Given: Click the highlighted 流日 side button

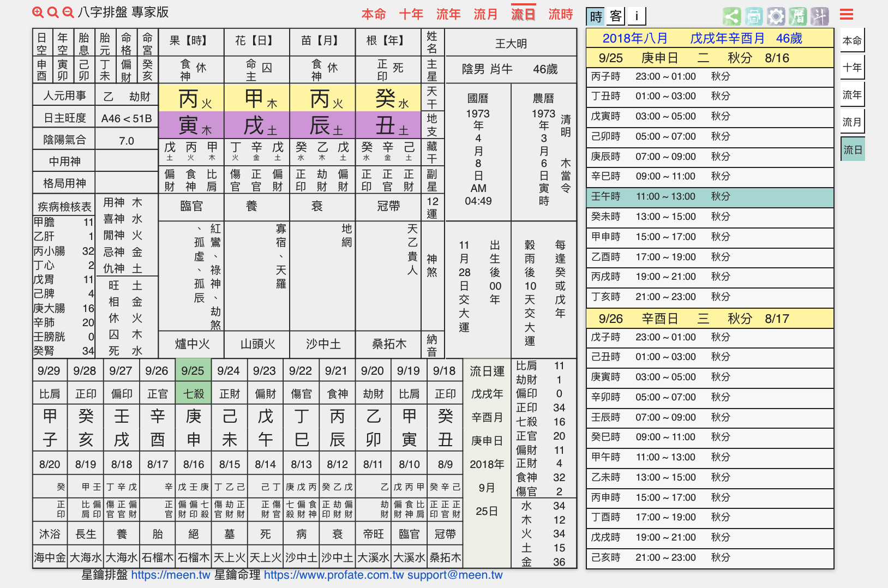Looking at the screenshot, I should [853, 149].
